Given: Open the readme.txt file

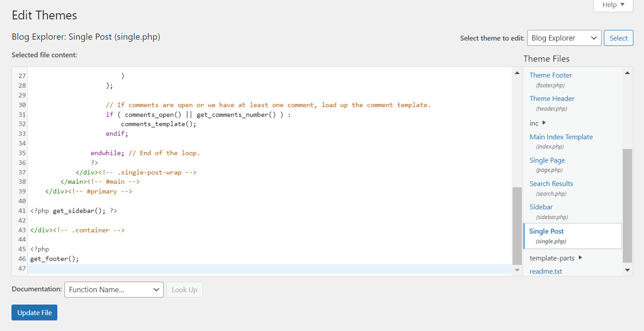Looking at the screenshot, I should point(545,271).
